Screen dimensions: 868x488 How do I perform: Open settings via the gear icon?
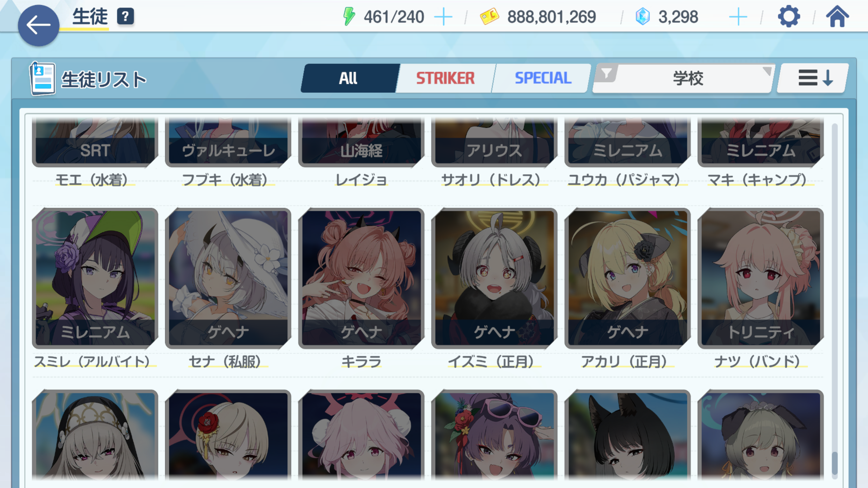pyautogui.click(x=788, y=16)
